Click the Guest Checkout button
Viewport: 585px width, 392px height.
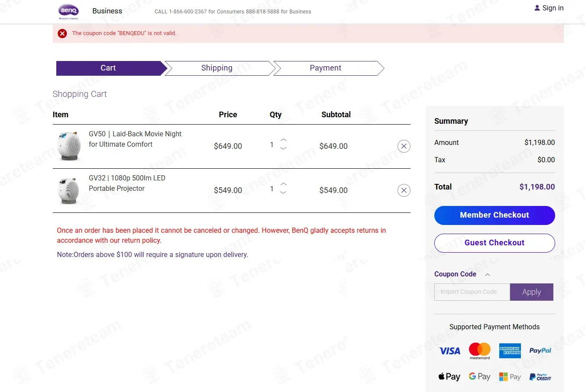pyautogui.click(x=495, y=243)
